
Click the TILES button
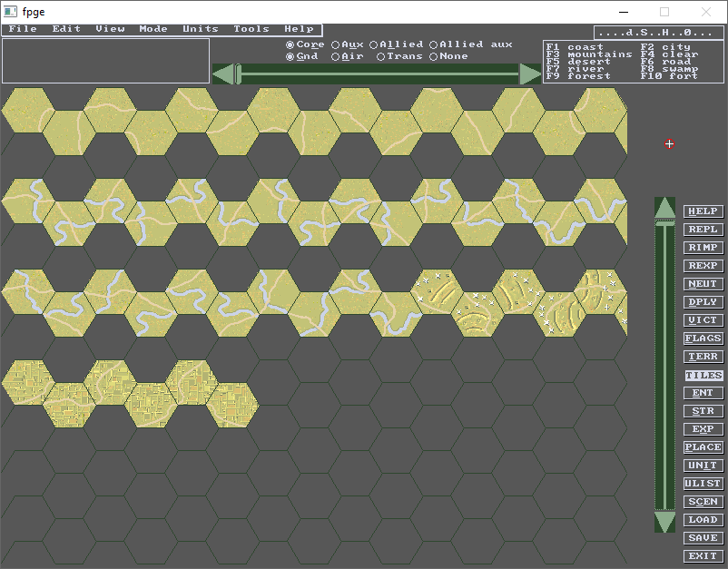click(x=703, y=375)
